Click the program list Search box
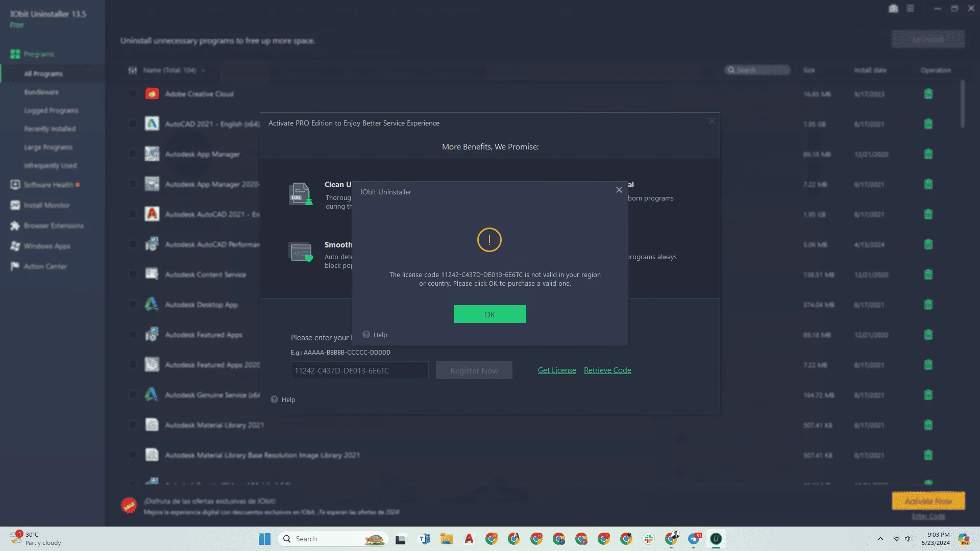980x551 pixels. pos(757,70)
